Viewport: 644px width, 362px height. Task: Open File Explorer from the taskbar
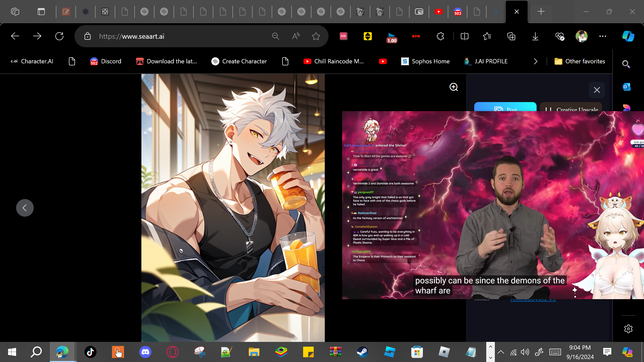tap(254, 352)
